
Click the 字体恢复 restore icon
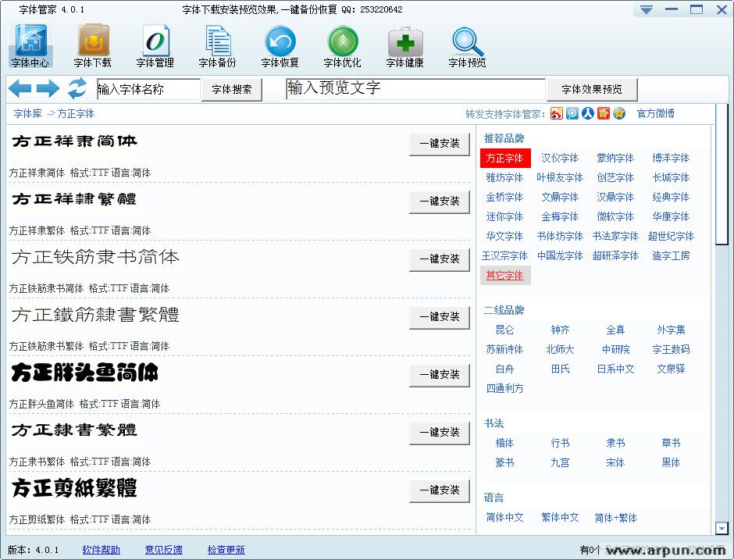[280, 45]
